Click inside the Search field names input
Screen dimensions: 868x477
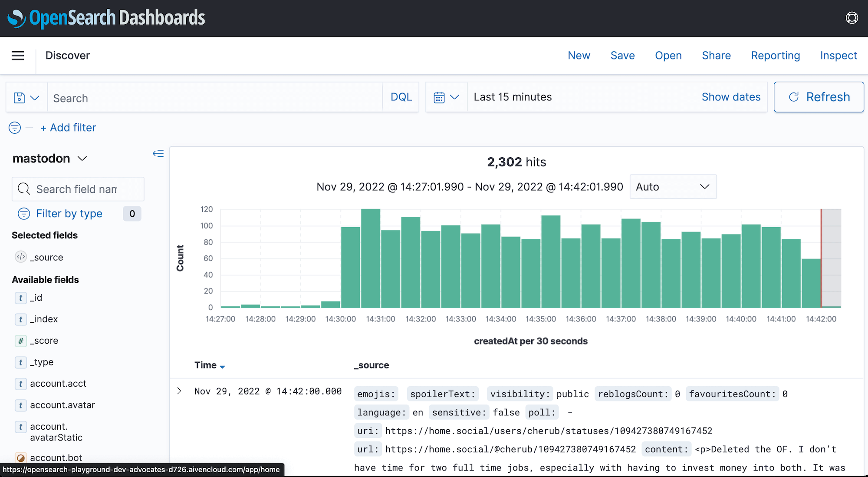click(x=78, y=189)
